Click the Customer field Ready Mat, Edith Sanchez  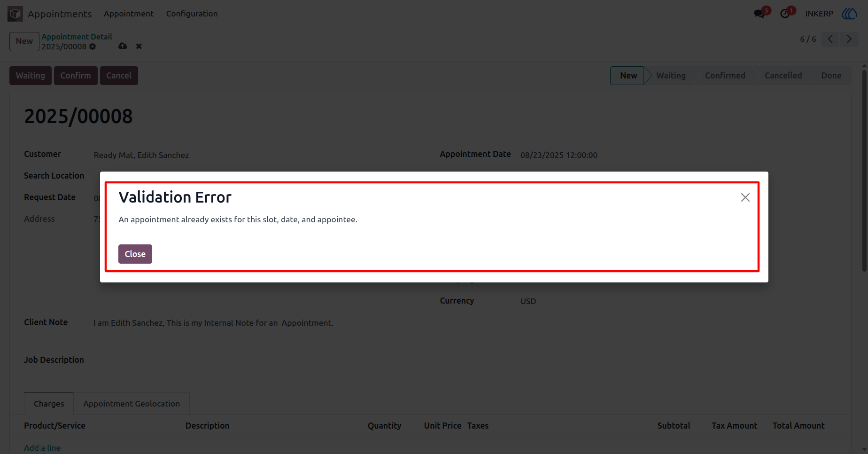tap(141, 155)
